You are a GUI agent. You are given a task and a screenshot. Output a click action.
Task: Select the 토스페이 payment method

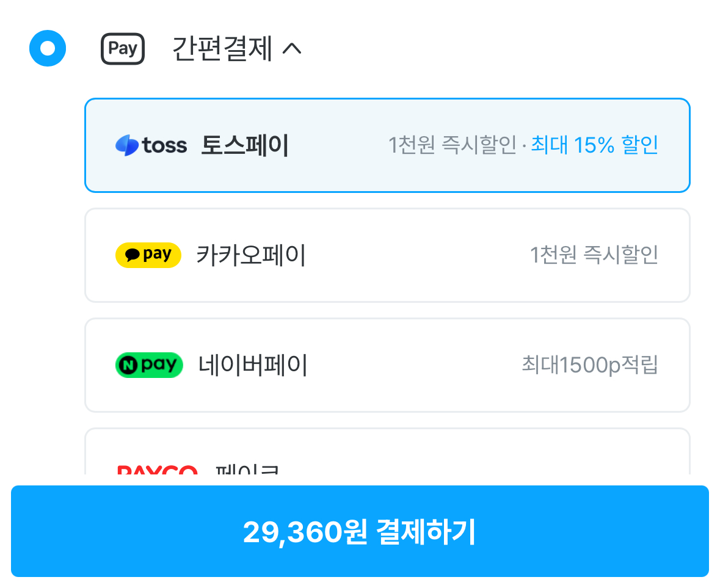pyautogui.click(x=387, y=145)
